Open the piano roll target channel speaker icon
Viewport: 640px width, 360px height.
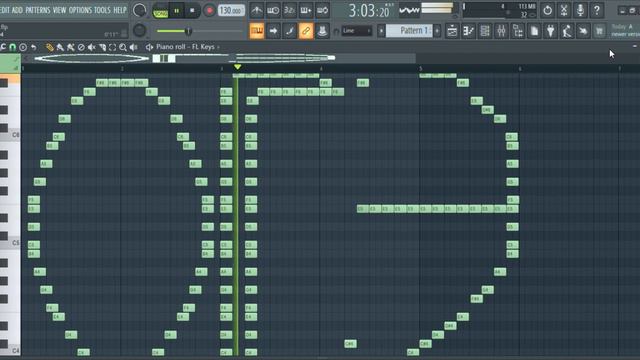pos(149,47)
